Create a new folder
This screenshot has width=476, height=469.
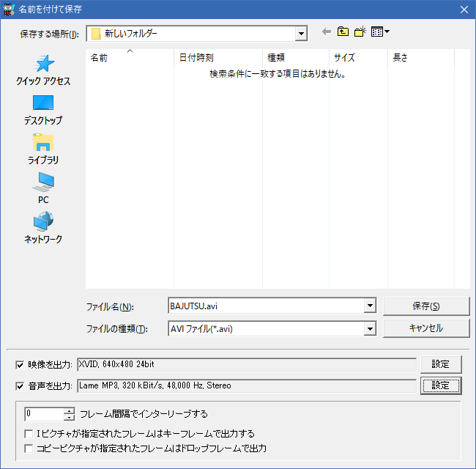[360, 32]
